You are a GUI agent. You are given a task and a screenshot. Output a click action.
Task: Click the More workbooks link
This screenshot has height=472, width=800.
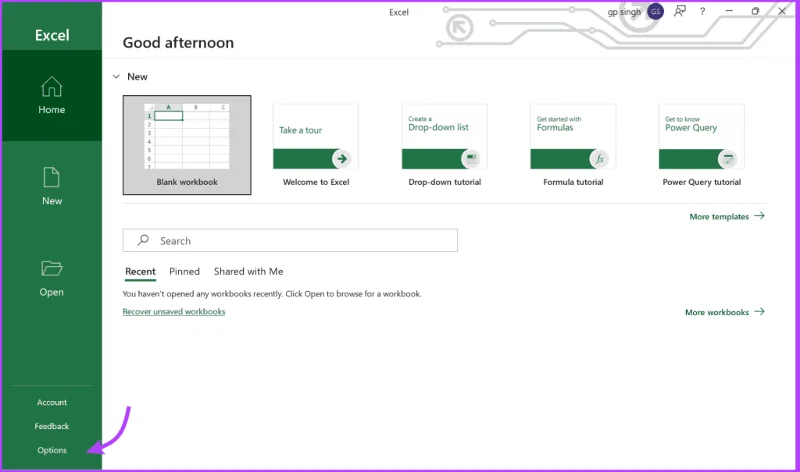coord(717,312)
